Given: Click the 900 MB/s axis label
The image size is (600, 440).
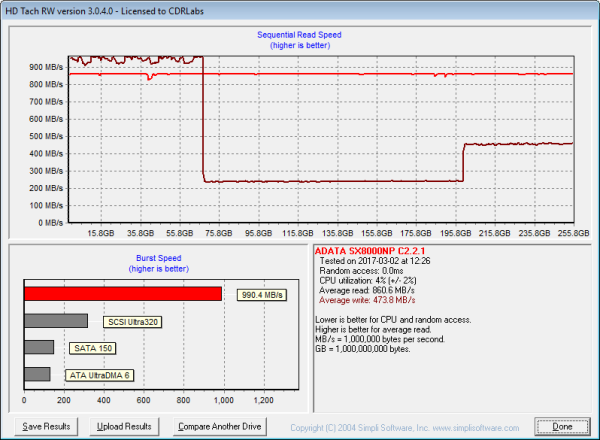Looking at the screenshot, I should (46, 67).
